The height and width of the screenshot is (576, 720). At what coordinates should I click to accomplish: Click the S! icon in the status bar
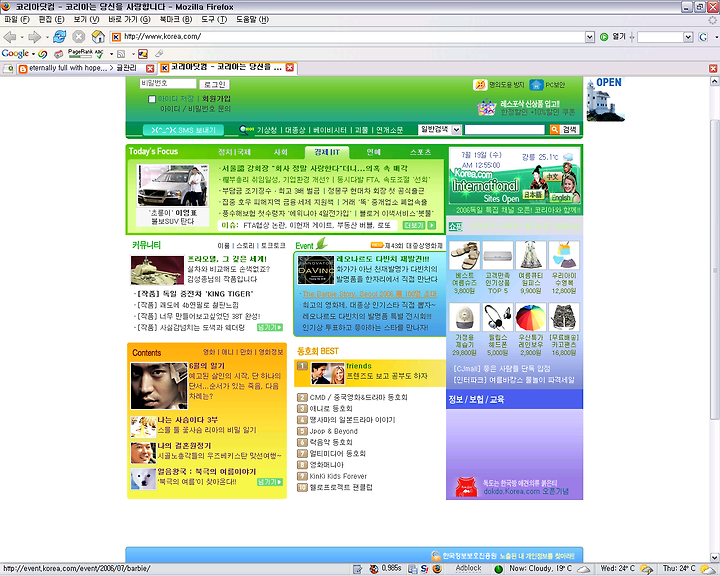coord(424,569)
